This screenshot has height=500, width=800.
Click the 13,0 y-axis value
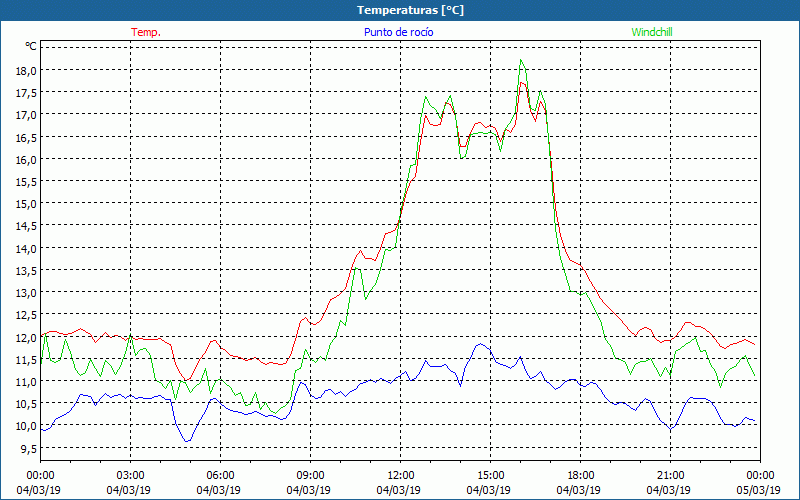pos(26,293)
